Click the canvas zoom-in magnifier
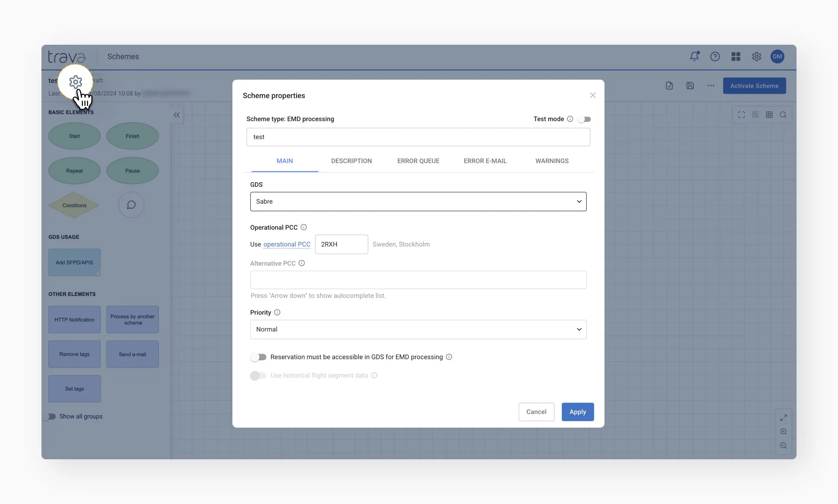 (x=783, y=432)
